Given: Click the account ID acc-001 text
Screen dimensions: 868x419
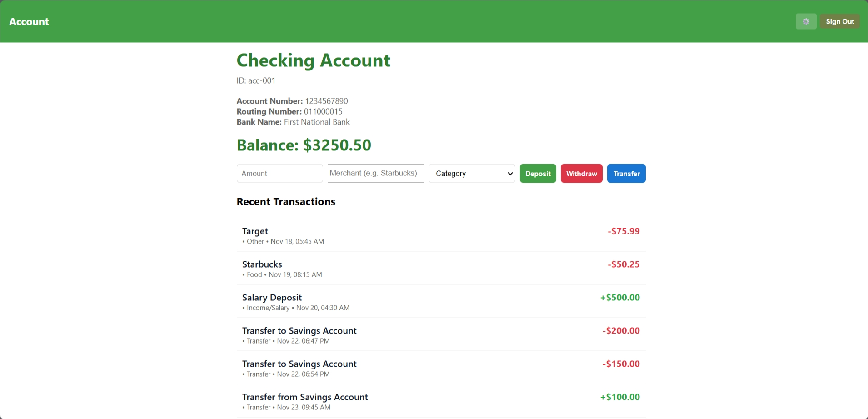Looking at the screenshot, I should pyautogui.click(x=256, y=80).
